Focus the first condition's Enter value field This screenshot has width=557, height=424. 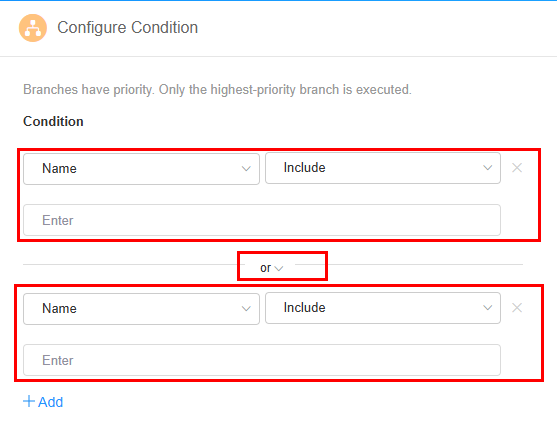pos(262,220)
